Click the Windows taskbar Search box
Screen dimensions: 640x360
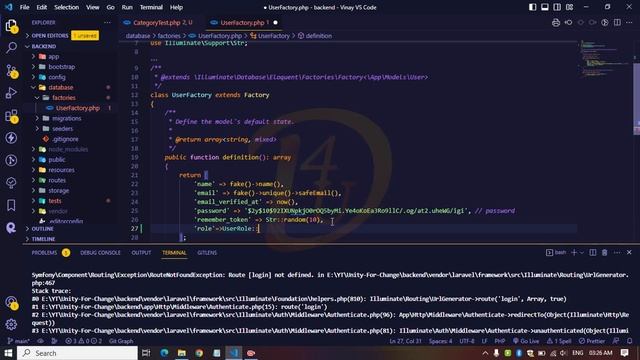tap(77, 353)
